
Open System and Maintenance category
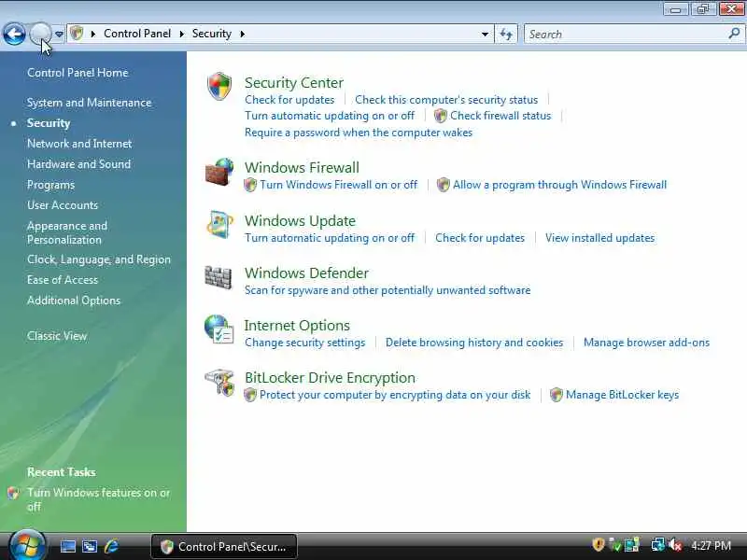pyautogui.click(x=89, y=103)
